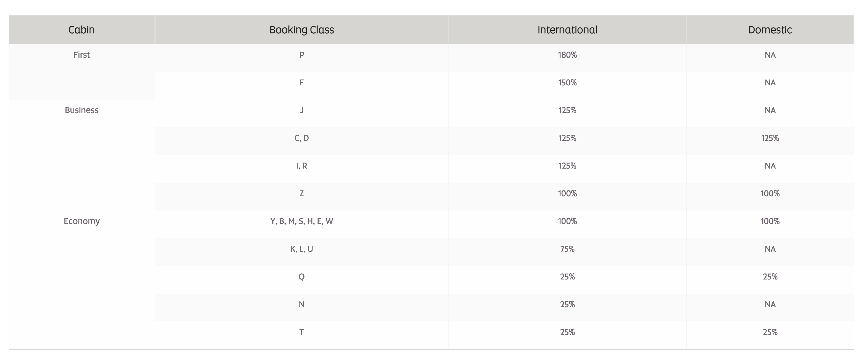The height and width of the screenshot is (356, 868).
Task: Click the 125% Domestic value
Action: tap(770, 138)
